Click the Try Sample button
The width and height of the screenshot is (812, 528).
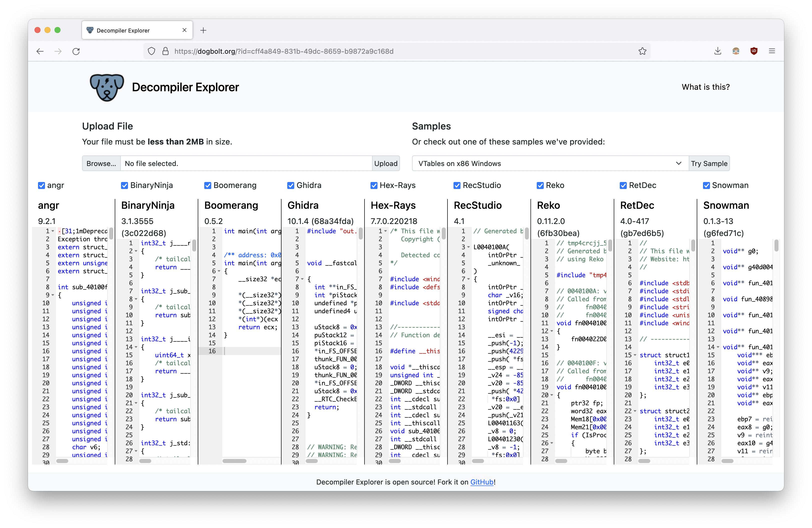click(x=709, y=163)
